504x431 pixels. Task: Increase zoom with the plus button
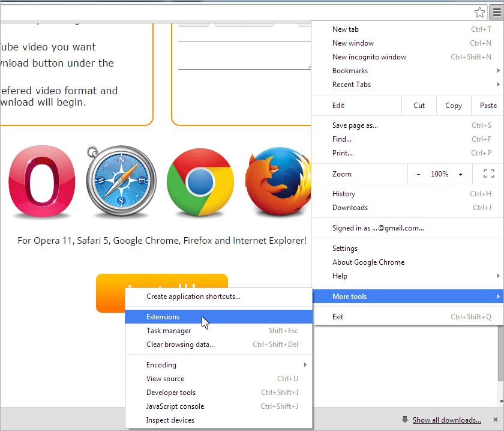pyautogui.click(x=461, y=174)
